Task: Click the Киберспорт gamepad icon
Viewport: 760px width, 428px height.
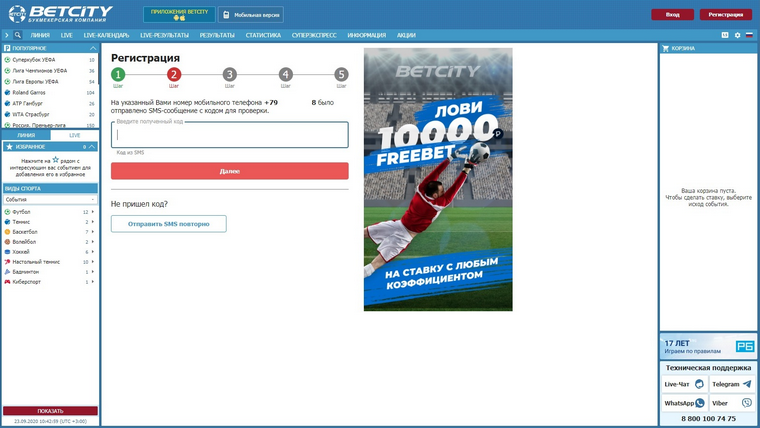Action: pos(7,282)
